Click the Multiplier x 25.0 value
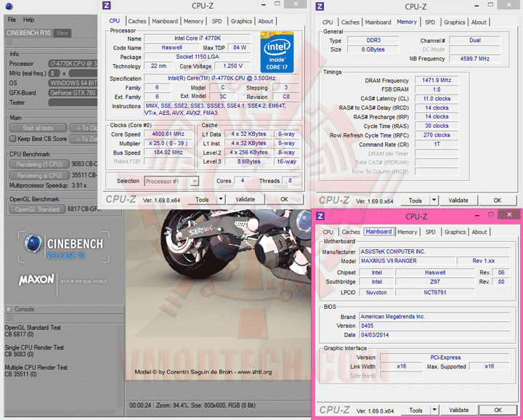The width and height of the screenshot is (523, 420). coord(168,143)
